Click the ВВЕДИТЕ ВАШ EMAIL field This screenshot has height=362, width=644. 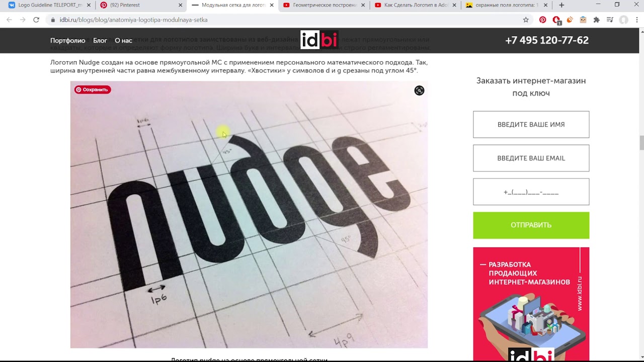click(x=531, y=158)
